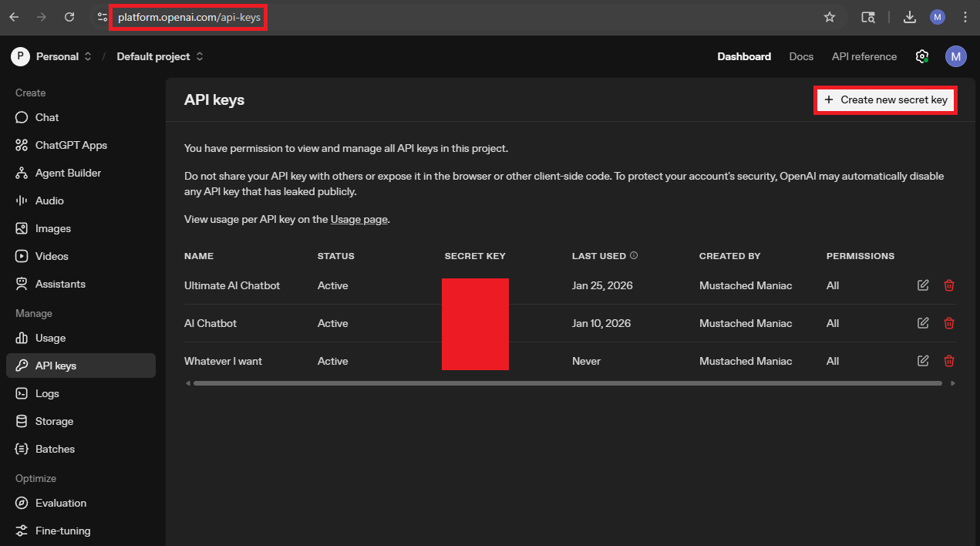Open your profile avatar menu
Image resolution: width=980 pixels, height=546 pixels.
tap(955, 56)
